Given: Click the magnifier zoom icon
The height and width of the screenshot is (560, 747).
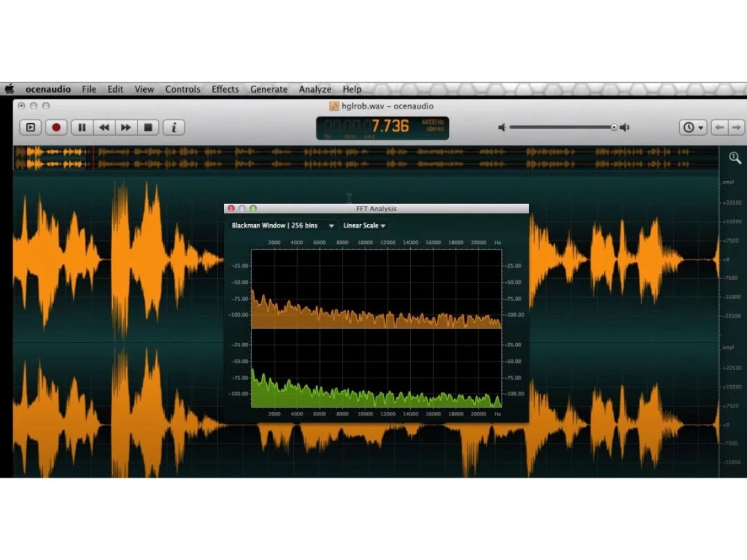Looking at the screenshot, I should pos(735,158).
